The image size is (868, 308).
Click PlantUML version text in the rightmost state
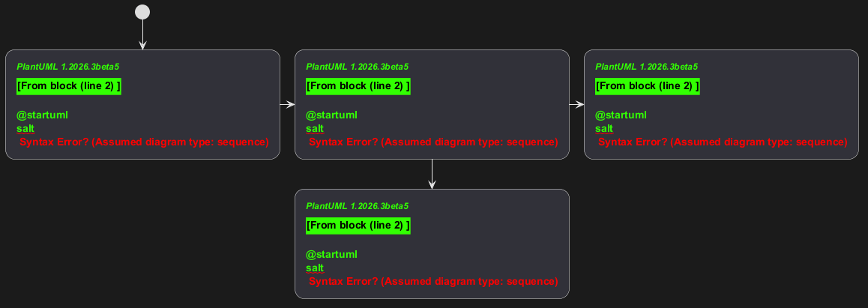(647, 67)
